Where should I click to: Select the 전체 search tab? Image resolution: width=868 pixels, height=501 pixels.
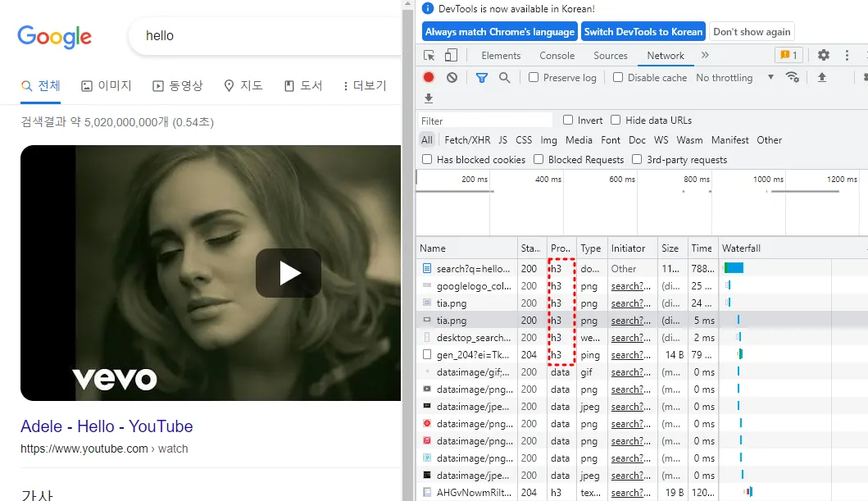pyautogui.click(x=40, y=86)
